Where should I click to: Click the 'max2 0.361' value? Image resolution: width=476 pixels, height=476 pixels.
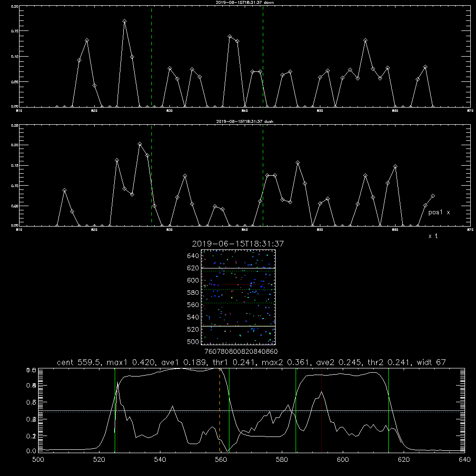[x=286, y=362]
